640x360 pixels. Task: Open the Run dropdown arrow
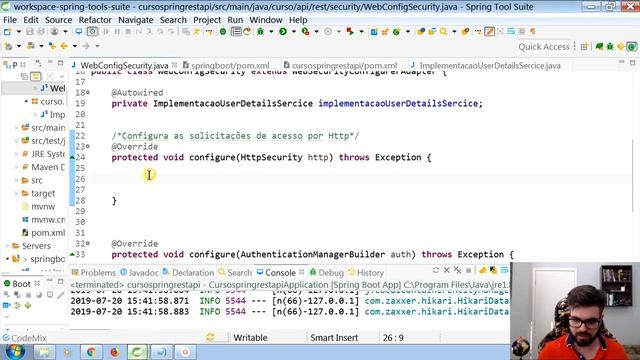pos(293,31)
